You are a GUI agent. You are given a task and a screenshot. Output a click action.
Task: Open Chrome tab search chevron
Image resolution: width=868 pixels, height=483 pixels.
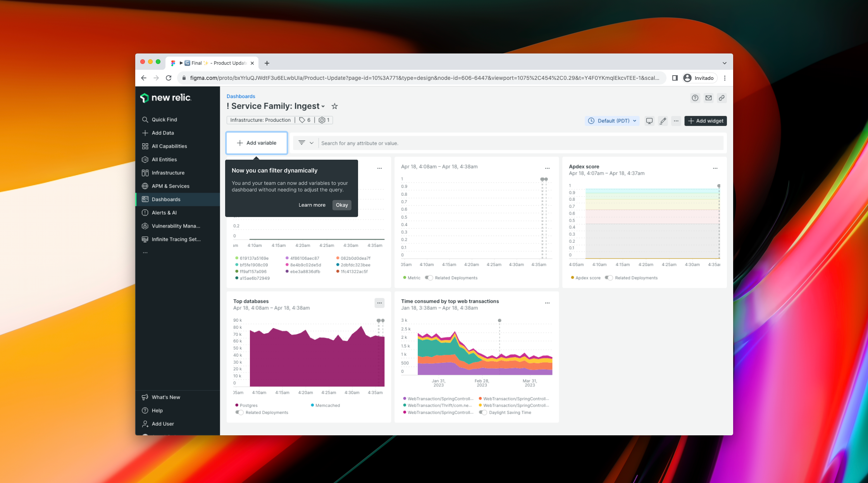pyautogui.click(x=724, y=63)
